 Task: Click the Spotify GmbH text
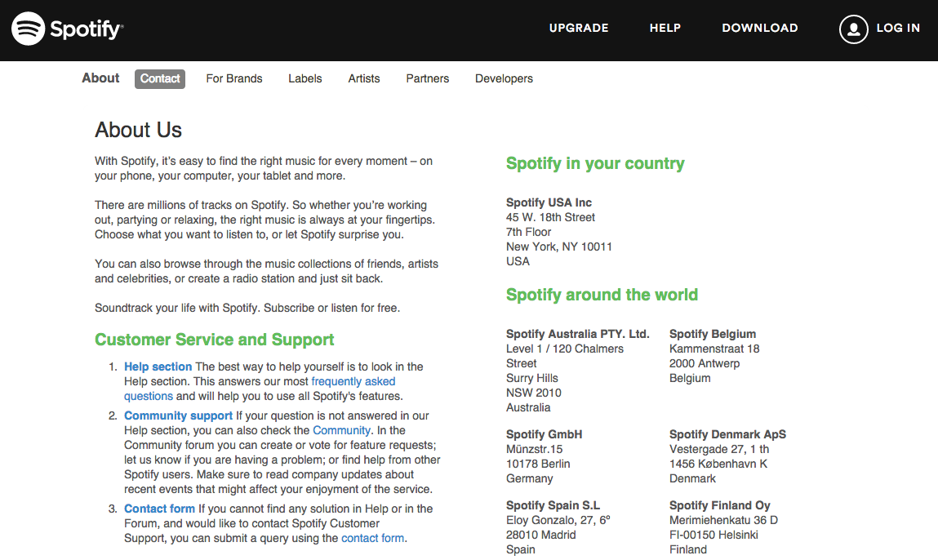pyautogui.click(x=544, y=435)
